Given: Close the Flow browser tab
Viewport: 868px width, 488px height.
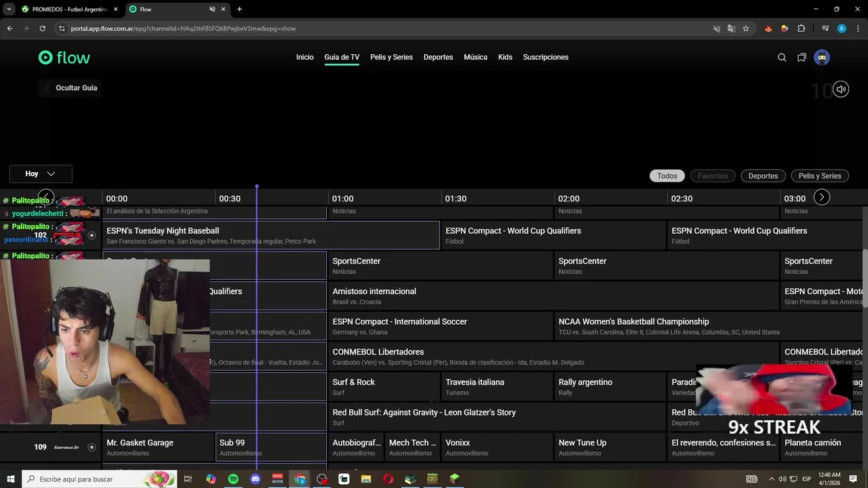Looking at the screenshot, I should [x=223, y=9].
